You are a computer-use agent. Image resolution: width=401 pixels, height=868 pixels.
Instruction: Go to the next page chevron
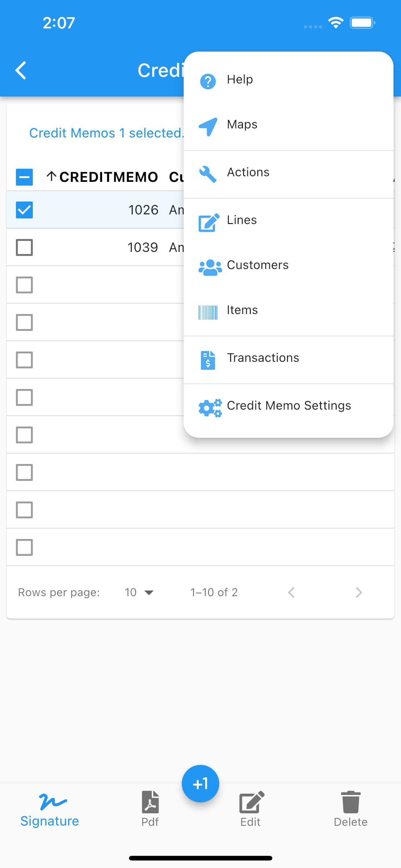pyautogui.click(x=359, y=592)
